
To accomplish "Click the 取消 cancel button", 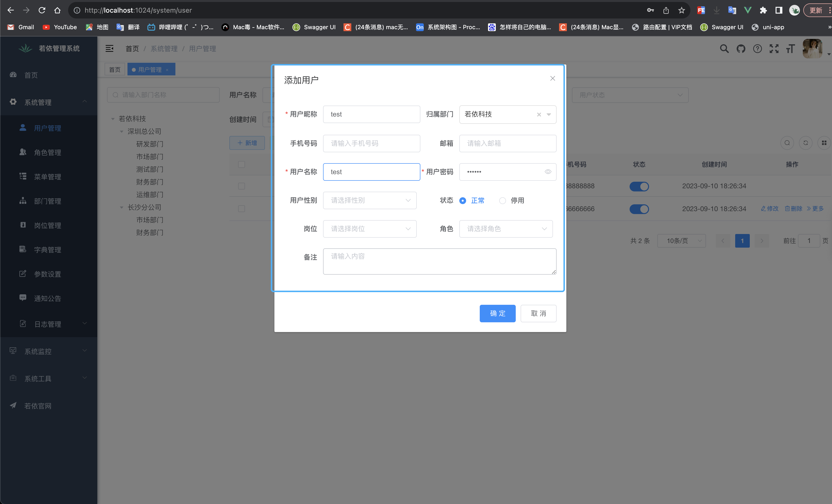I will 538,313.
